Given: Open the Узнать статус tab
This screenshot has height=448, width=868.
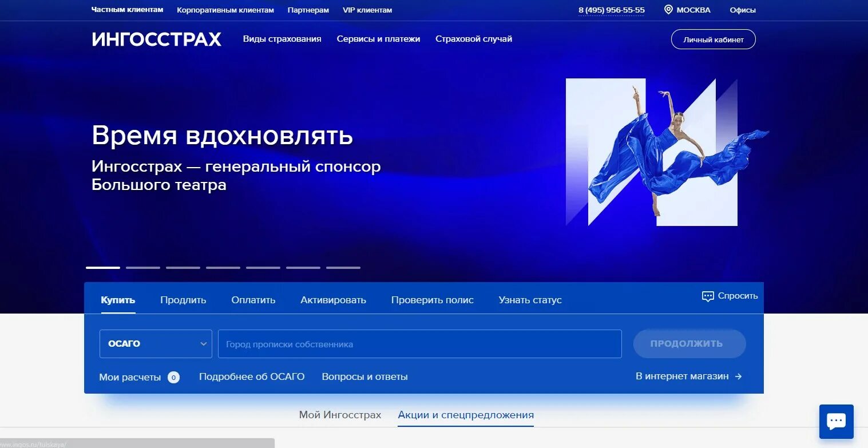Looking at the screenshot, I should click(x=530, y=300).
